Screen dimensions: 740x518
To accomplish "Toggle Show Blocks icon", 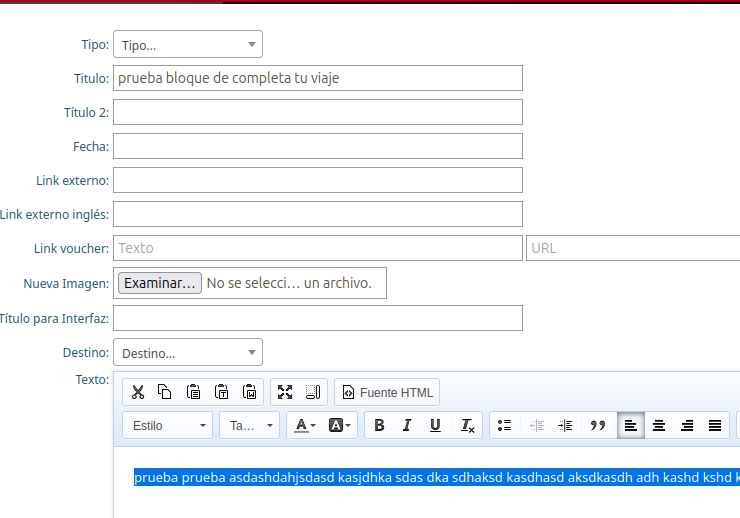I will (x=313, y=392).
